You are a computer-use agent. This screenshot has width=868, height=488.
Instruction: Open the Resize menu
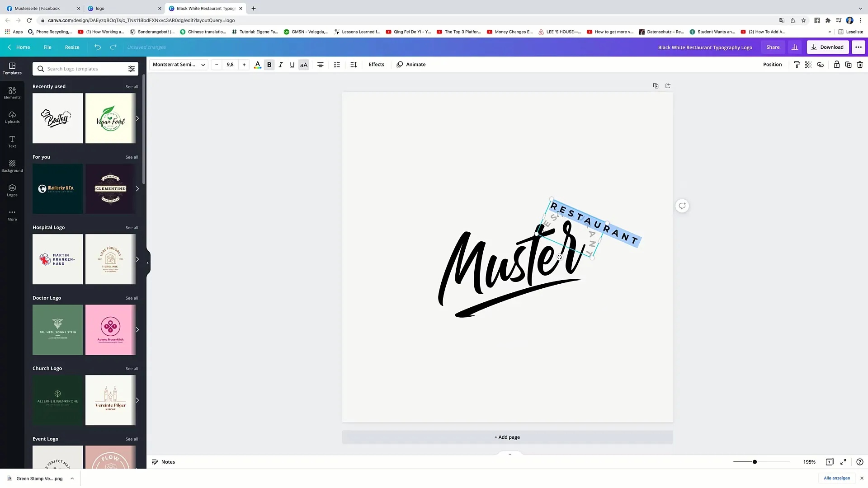coord(72,47)
